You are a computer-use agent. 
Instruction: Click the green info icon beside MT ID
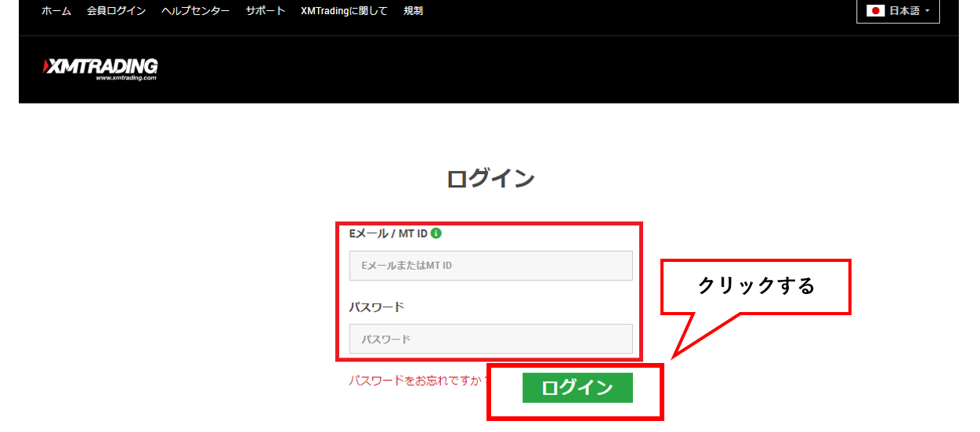436,233
